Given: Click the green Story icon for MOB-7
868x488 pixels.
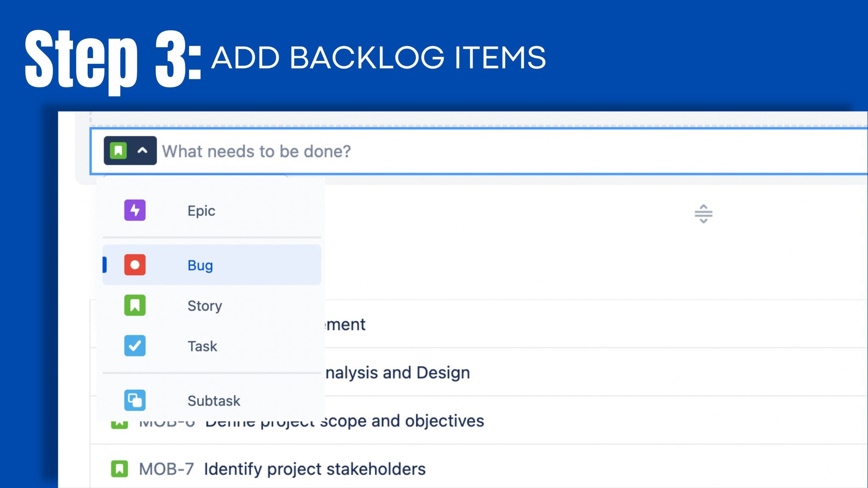Looking at the screenshot, I should pos(119,469).
